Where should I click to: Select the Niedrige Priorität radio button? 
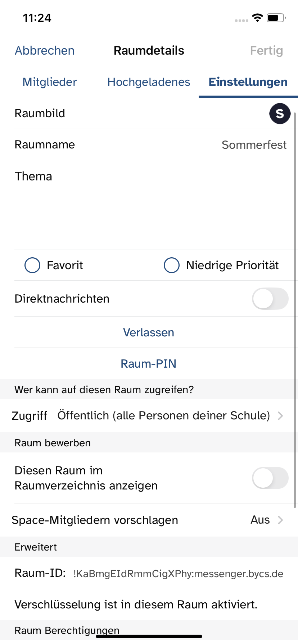(172, 266)
